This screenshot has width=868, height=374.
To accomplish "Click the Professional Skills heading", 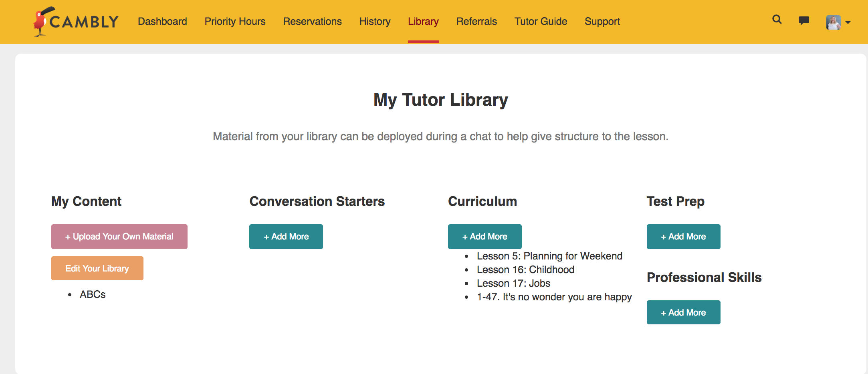I will coord(704,277).
